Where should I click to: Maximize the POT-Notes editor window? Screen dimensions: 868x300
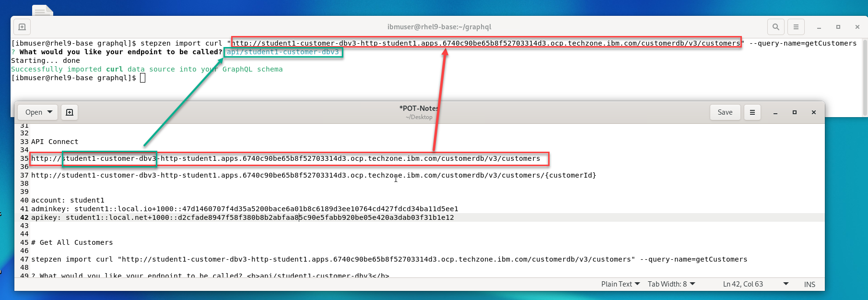click(794, 112)
